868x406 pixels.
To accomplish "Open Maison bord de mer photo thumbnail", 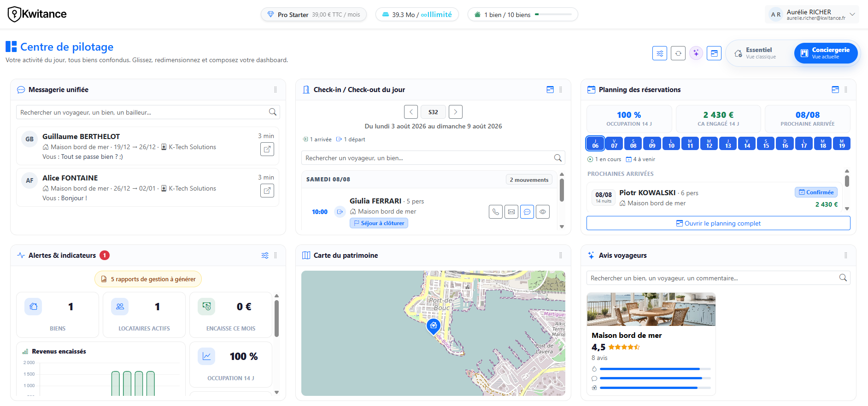I will click(651, 309).
